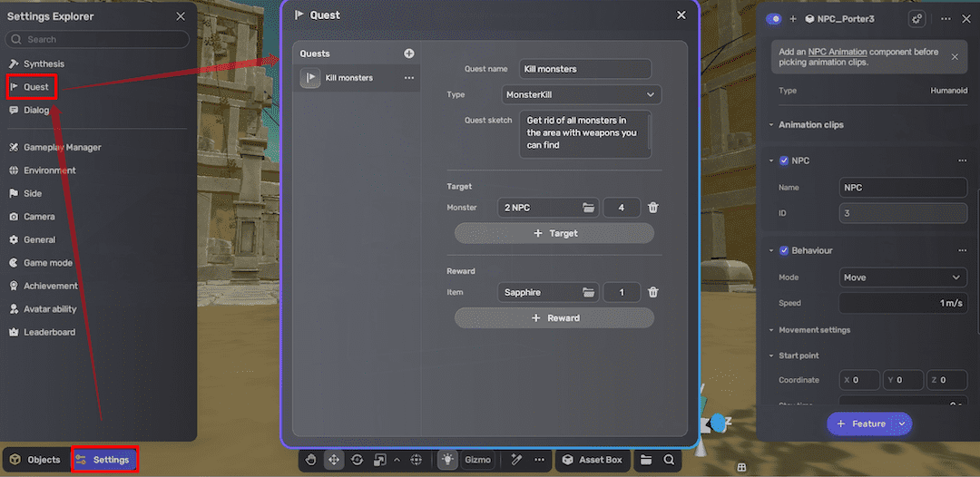Switch to the Objects tab
Viewport: 980px width, 477px height.
pos(35,460)
